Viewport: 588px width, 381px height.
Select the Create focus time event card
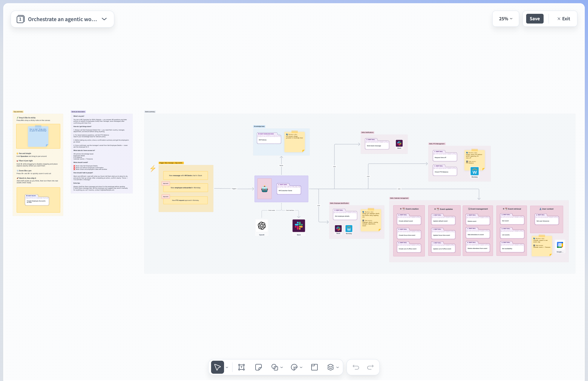[x=409, y=233]
